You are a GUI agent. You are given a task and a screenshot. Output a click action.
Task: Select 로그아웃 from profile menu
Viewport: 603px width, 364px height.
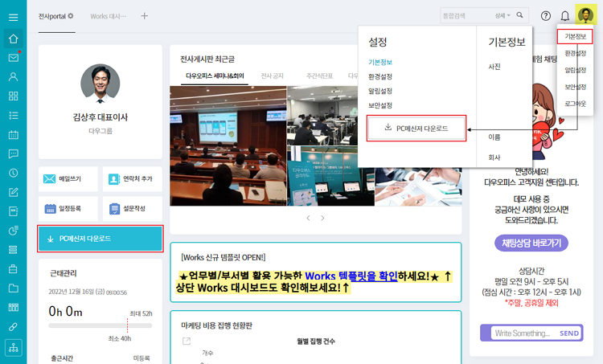tap(575, 104)
